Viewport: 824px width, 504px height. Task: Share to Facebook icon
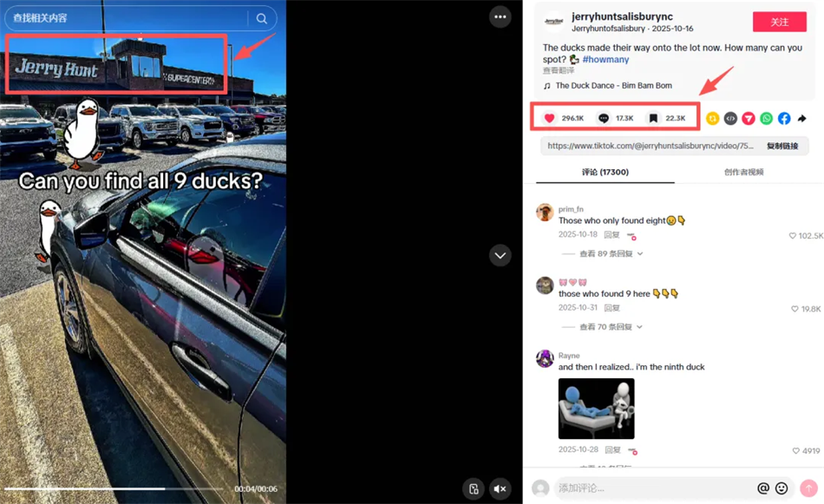pos(784,118)
